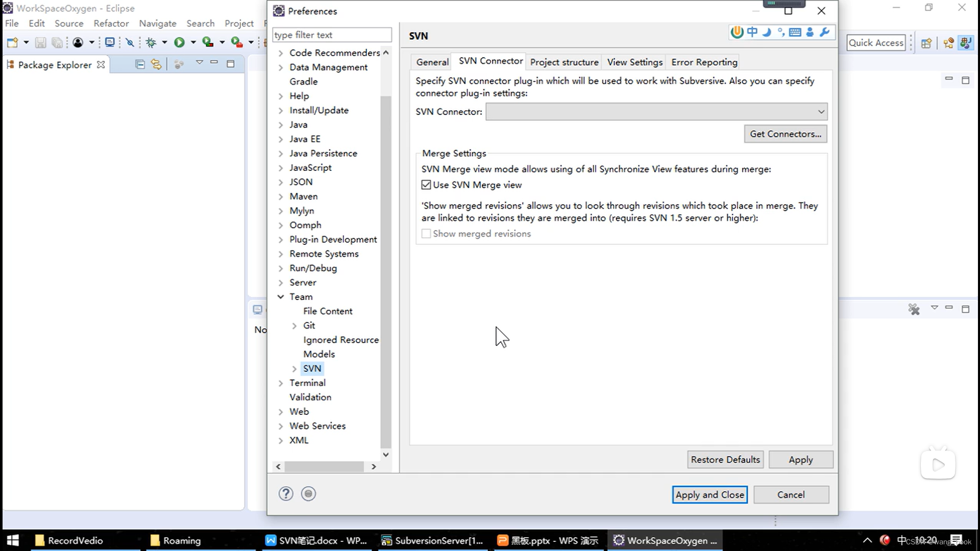
Task: Open the Navigate menu
Action: pos(157,23)
